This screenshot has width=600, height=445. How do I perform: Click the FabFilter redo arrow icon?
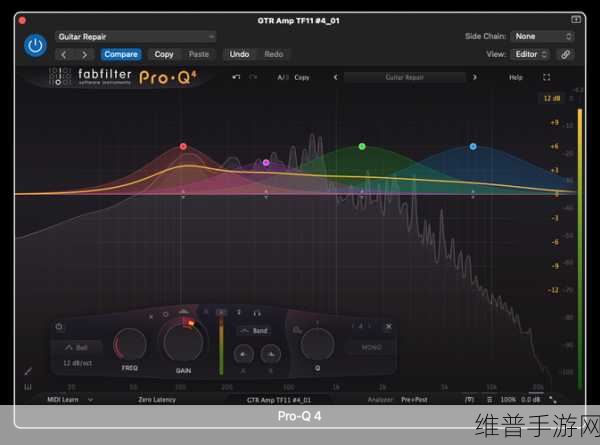click(253, 77)
